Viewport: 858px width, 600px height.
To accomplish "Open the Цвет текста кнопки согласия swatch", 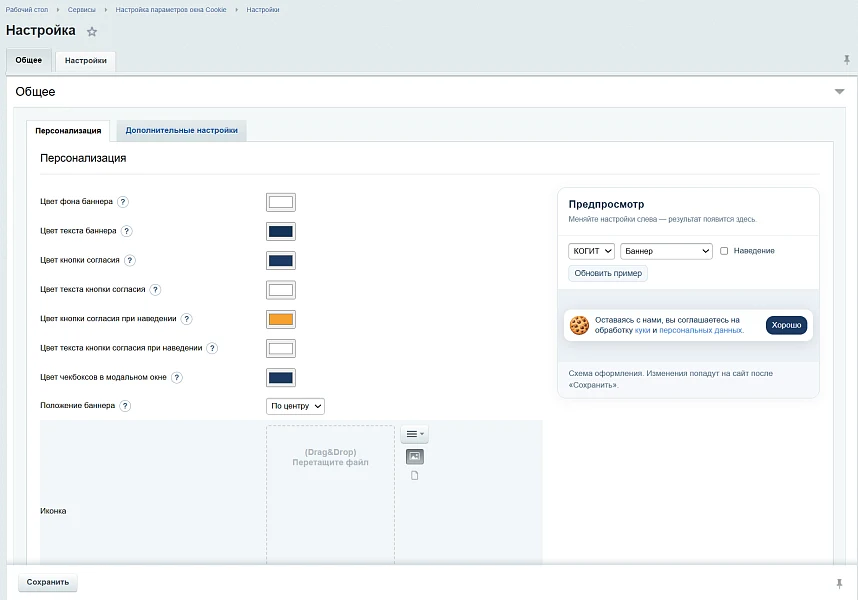I will click(x=281, y=290).
